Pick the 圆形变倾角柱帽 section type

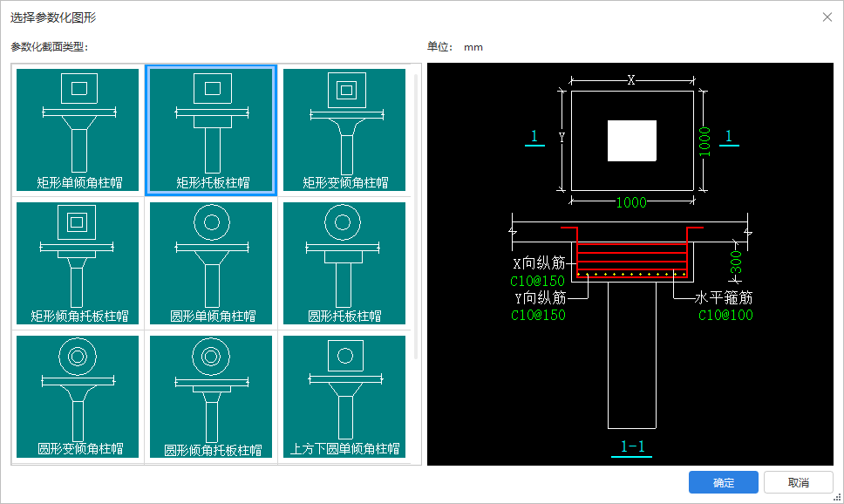(78, 397)
